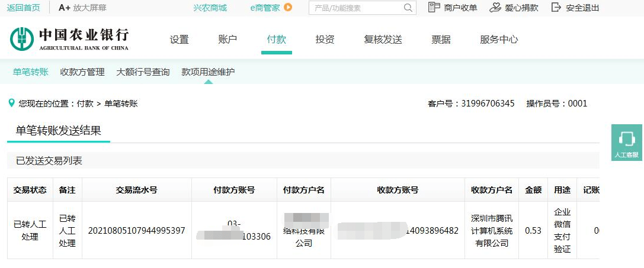
Task: Click the 付款方账号 column header
Action: (x=234, y=190)
